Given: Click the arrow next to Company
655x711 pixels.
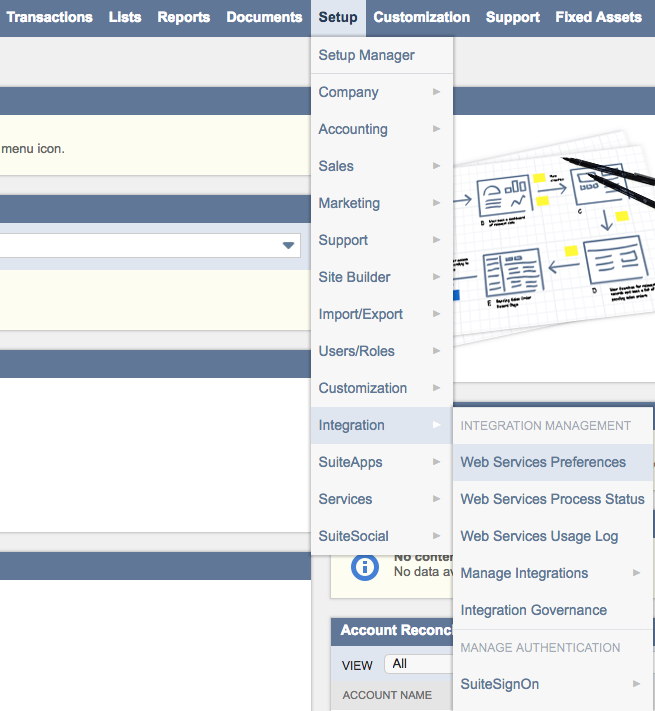Looking at the screenshot, I should 437,92.
